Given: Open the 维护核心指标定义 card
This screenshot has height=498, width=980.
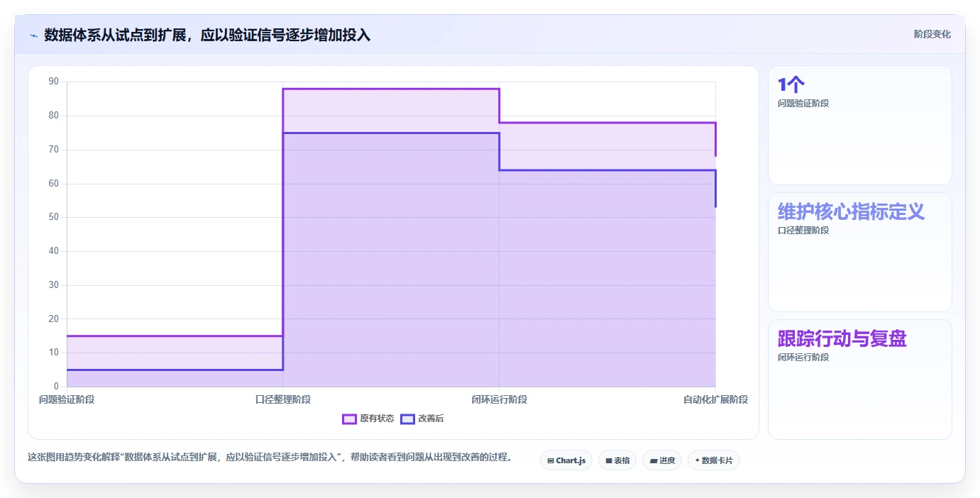Looking at the screenshot, I should coord(859,252).
